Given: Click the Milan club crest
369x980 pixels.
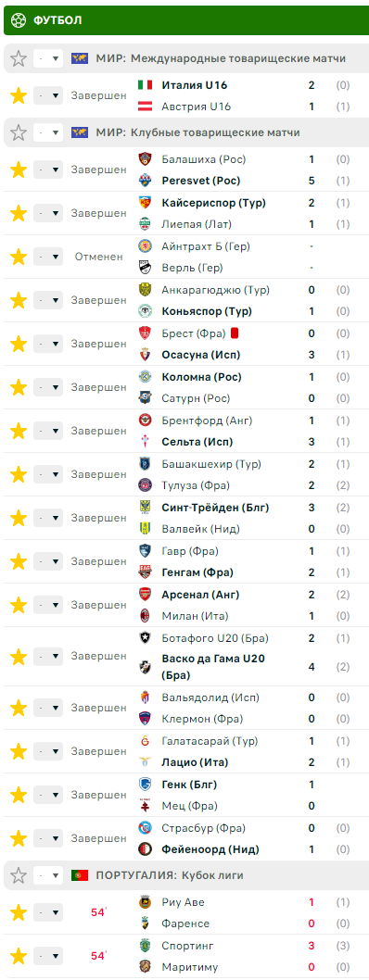Looking at the screenshot, I should click(146, 616).
